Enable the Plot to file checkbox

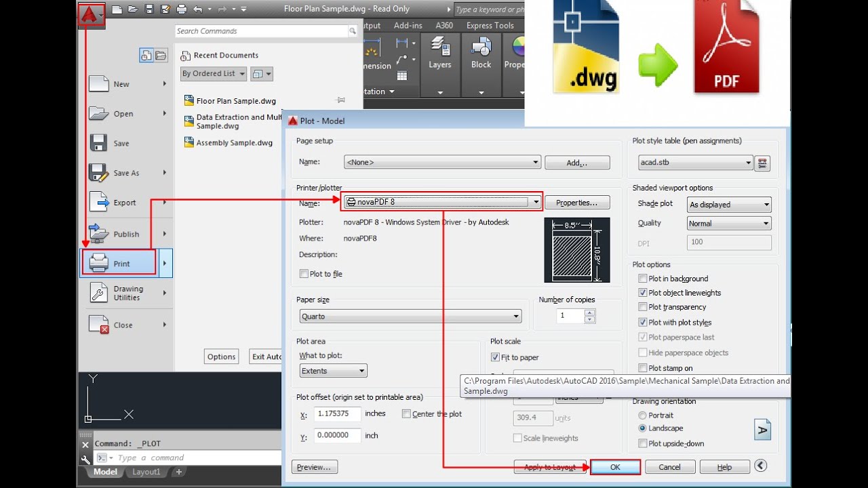coord(304,274)
